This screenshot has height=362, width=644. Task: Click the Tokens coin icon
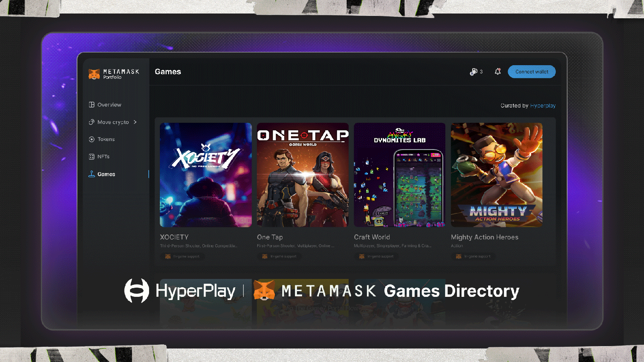(x=92, y=139)
